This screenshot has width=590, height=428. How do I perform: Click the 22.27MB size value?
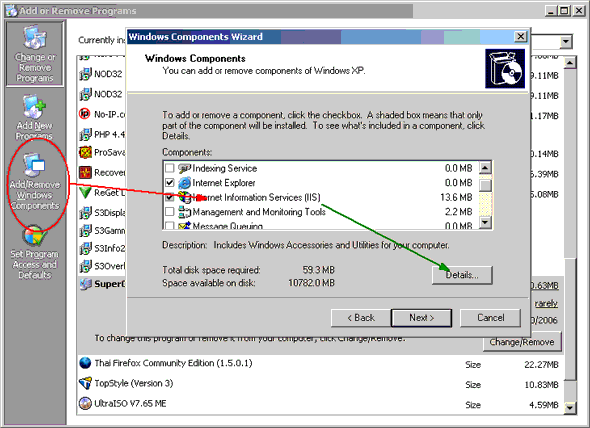pos(541,365)
